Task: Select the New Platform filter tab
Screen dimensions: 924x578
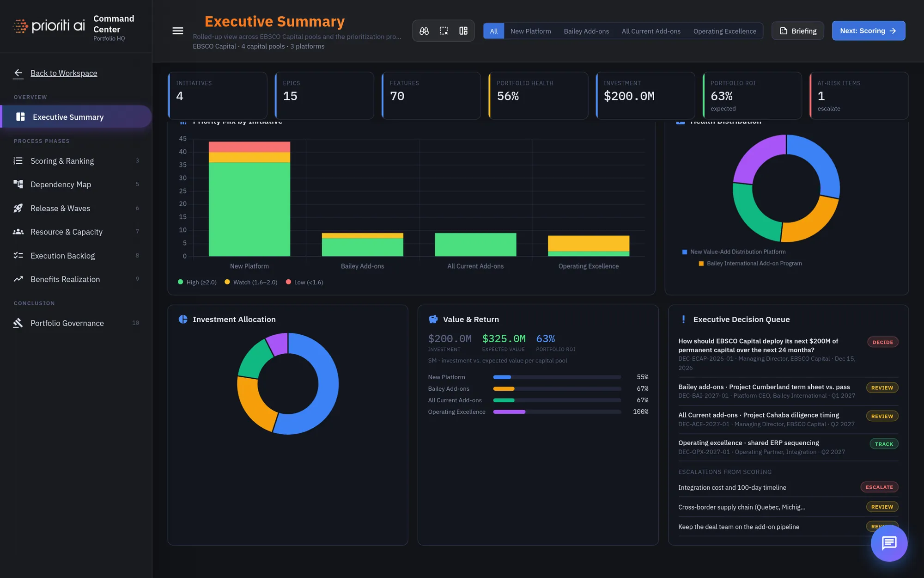Action: [x=530, y=31]
